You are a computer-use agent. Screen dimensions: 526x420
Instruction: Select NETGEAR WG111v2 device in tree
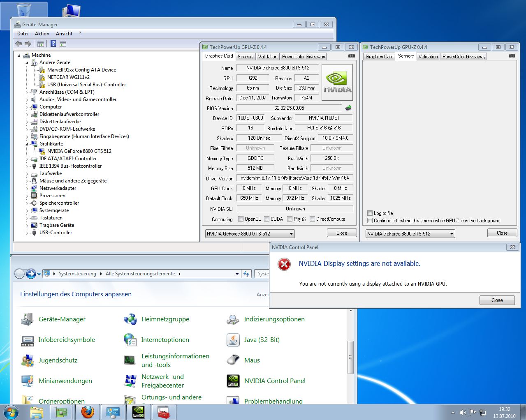point(68,77)
